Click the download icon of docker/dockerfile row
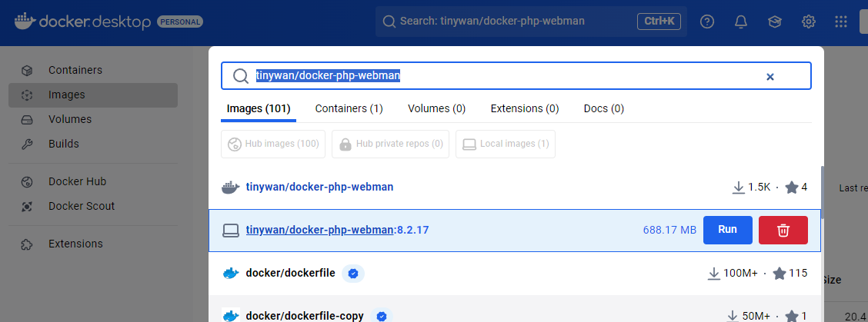The width and height of the screenshot is (868, 322). click(714, 274)
